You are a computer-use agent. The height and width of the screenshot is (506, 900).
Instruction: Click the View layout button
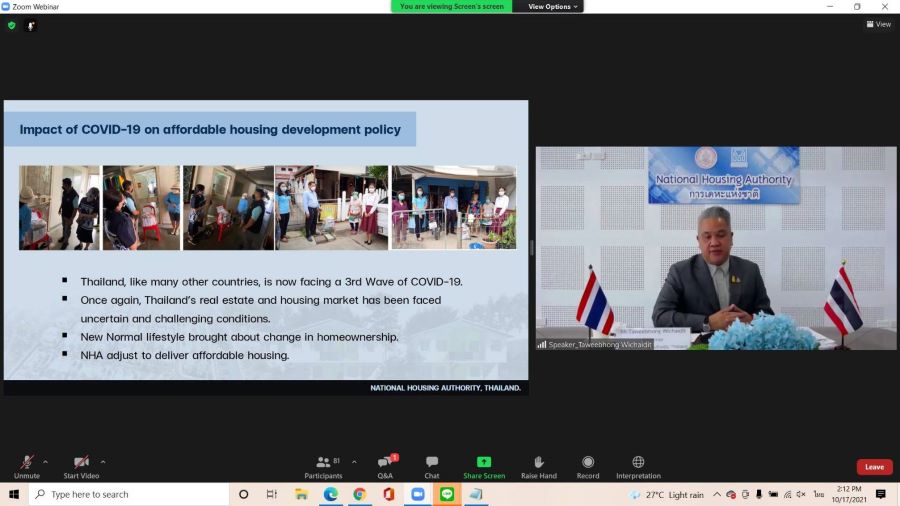tap(878, 25)
